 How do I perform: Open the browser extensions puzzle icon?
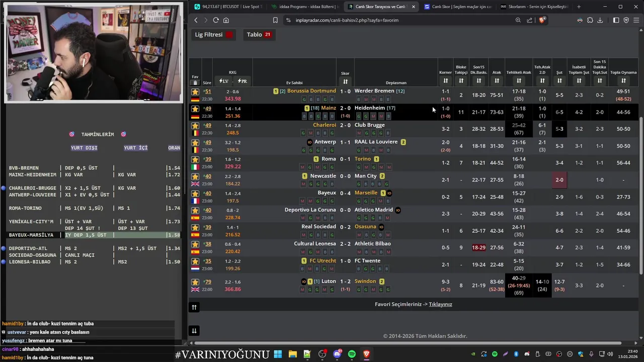(x=590, y=20)
